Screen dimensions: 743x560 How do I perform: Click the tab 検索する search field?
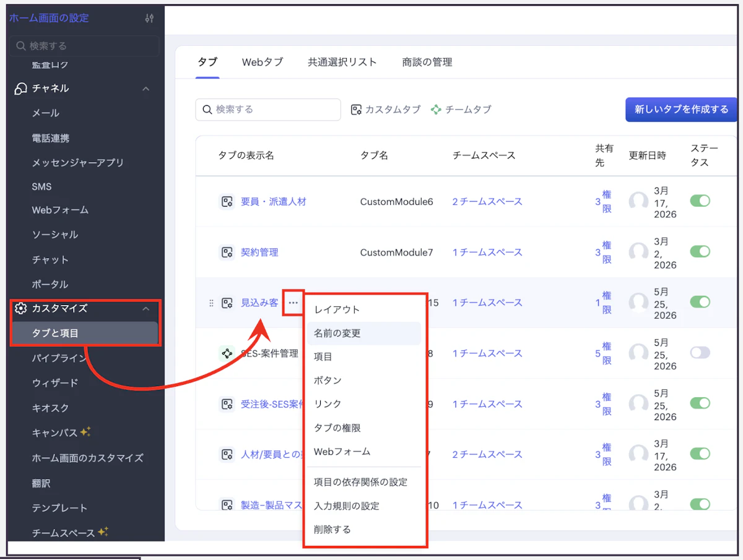pos(268,110)
